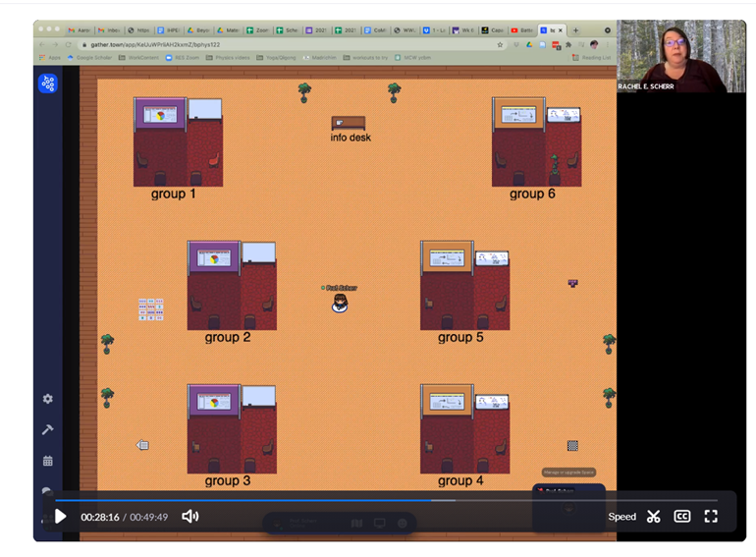Click the Prof Scherr avatar character
Viewport: 756px width, 557px height.
[x=340, y=303]
